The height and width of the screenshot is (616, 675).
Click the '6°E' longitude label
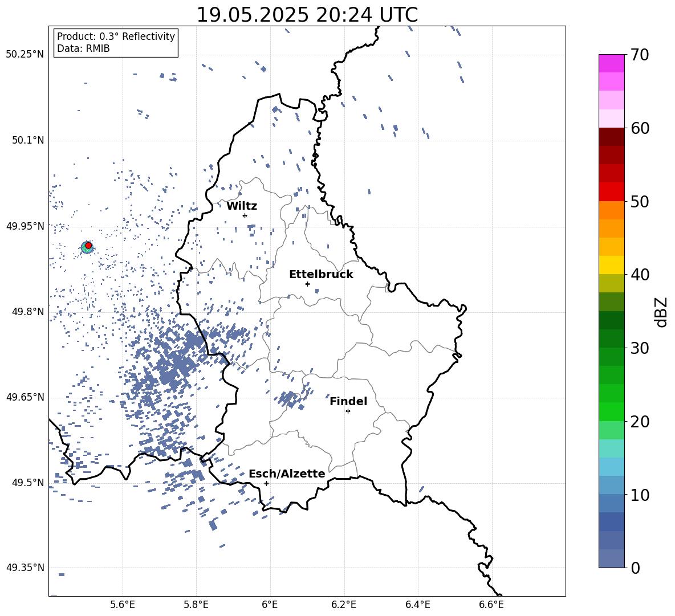[x=270, y=605]
